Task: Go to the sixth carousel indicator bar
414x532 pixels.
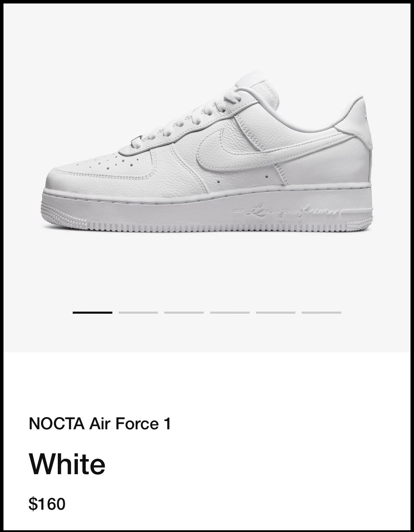Action: click(321, 313)
